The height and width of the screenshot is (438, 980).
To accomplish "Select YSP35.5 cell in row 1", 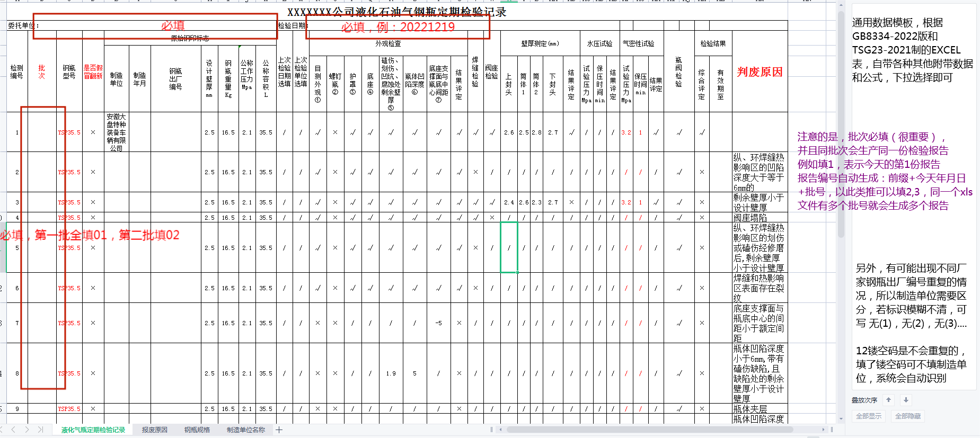I will (x=69, y=132).
